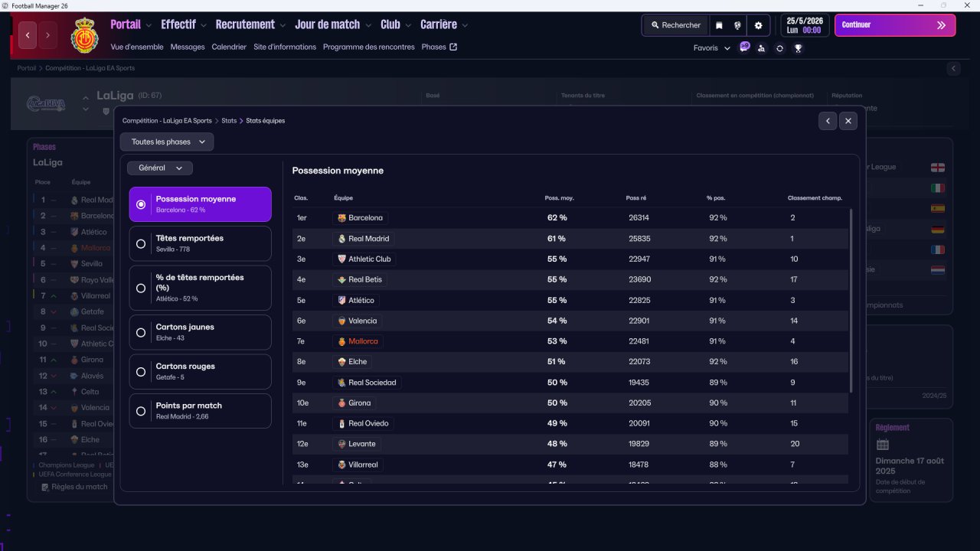
Task: Open the Calendrier tab
Action: (x=229, y=47)
